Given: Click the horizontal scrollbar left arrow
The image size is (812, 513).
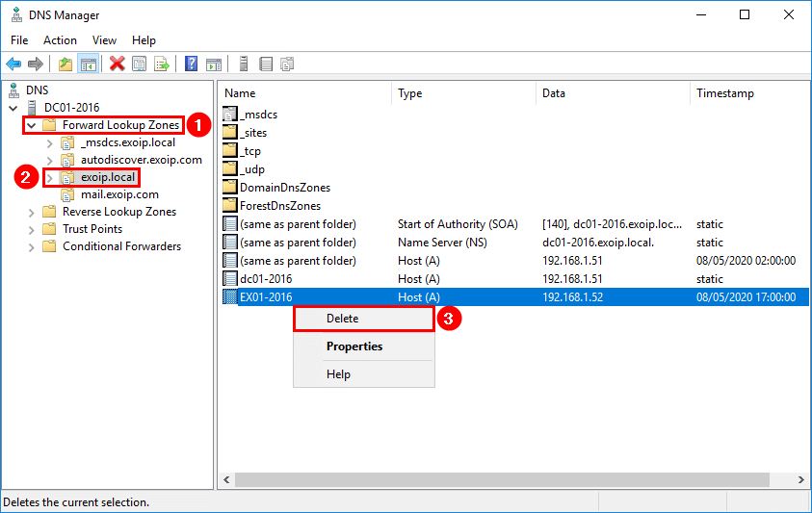Looking at the screenshot, I should click(226, 480).
